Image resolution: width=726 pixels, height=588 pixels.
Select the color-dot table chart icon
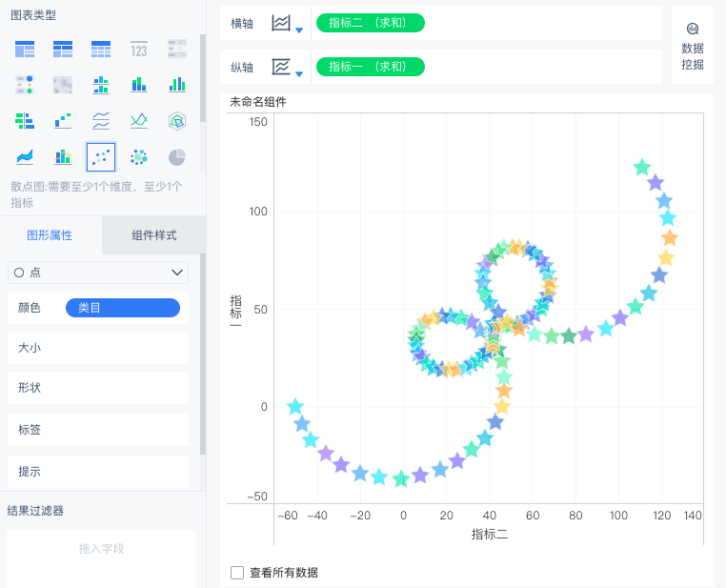coord(25,85)
